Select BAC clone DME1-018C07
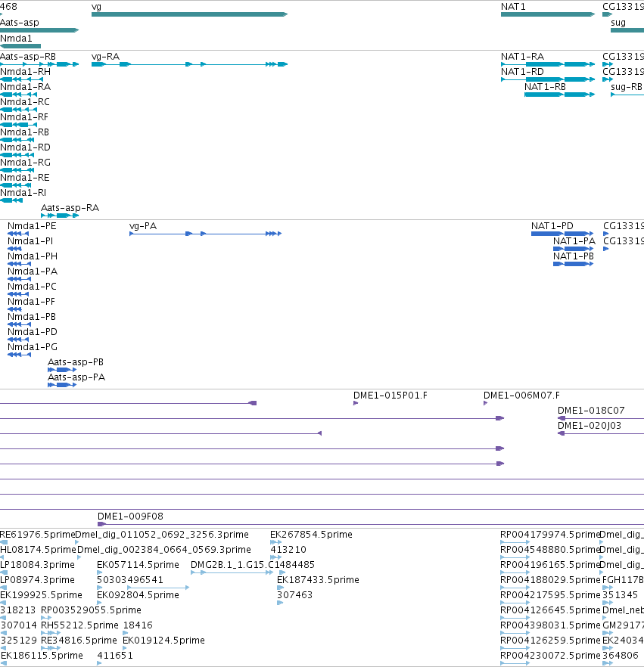 [x=591, y=411]
